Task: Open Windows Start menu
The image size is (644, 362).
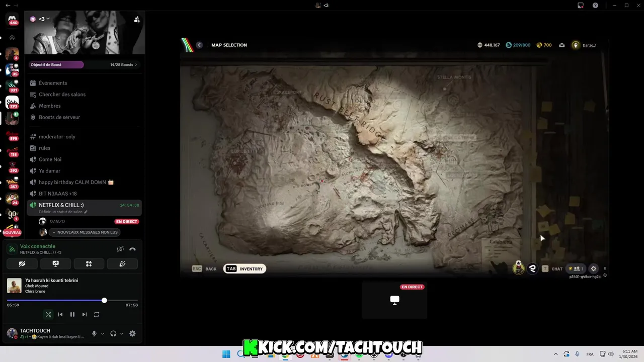Action: pyautogui.click(x=226, y=354)
